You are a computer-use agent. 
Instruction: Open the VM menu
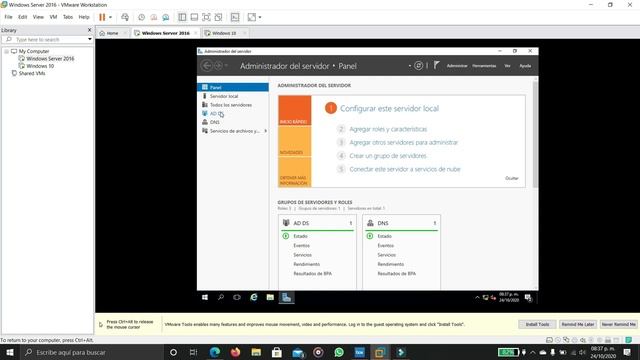[53, 17]
